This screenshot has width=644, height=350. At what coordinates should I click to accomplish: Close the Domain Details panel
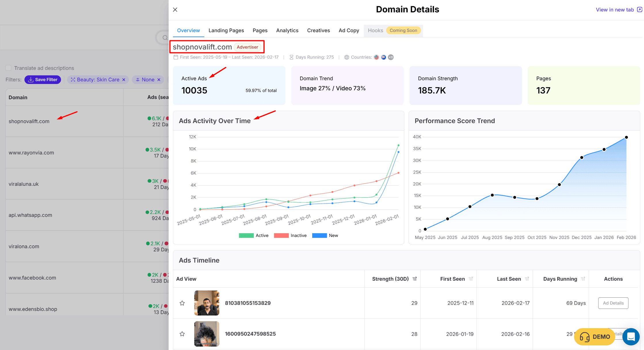(175, 10)
